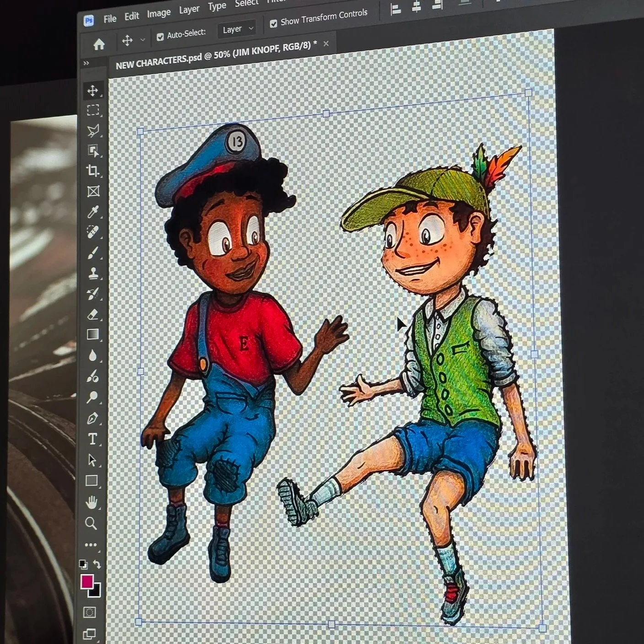Click the bottom-center transform handle
The height and width of the screenshot is (644, 644).
[331, 624]
